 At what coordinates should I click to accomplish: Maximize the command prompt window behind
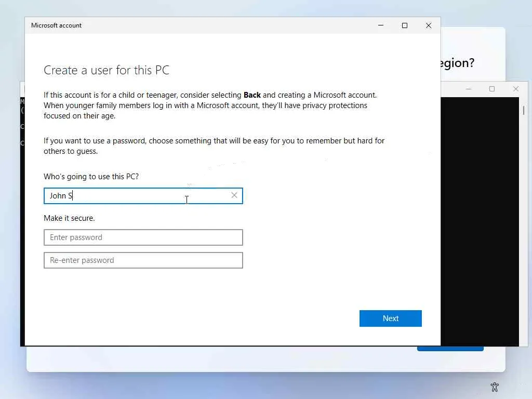[492, 89]
